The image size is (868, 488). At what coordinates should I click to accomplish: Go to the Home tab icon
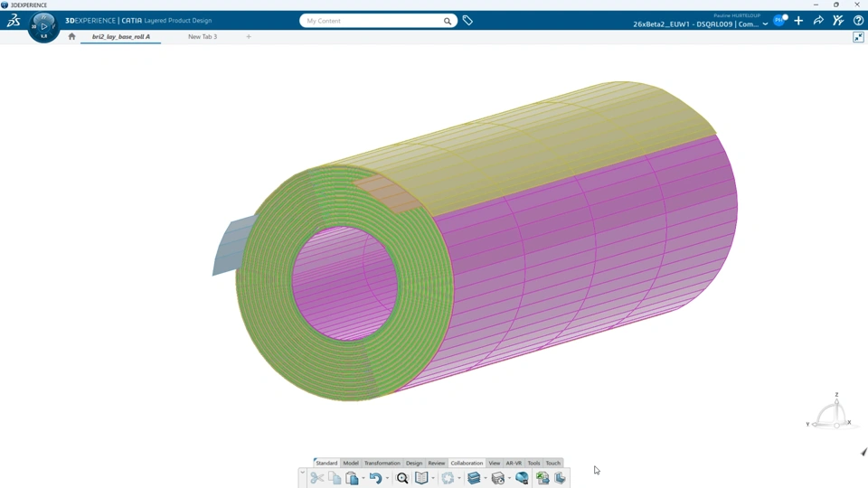coord(71,36)
